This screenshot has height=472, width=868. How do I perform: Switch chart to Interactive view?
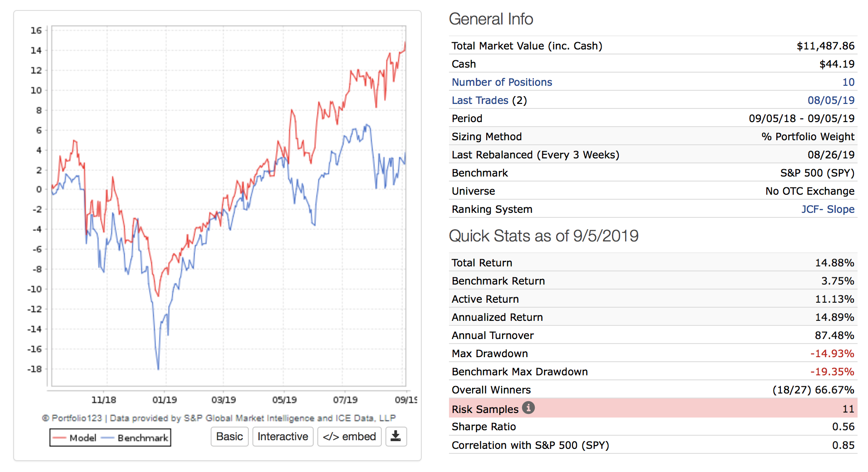[x=282, y=437]
